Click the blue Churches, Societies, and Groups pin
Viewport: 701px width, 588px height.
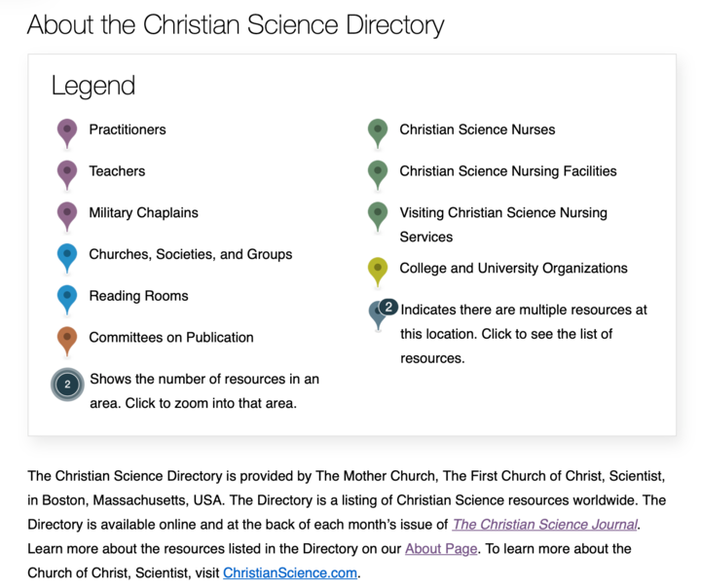(67, 258)
